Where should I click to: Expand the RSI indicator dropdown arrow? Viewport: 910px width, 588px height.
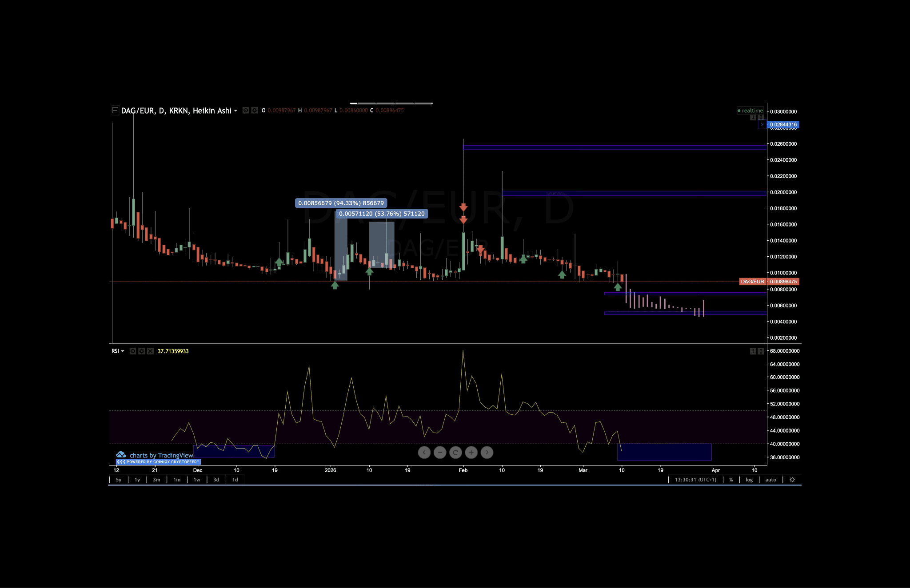tap(123, 351)
